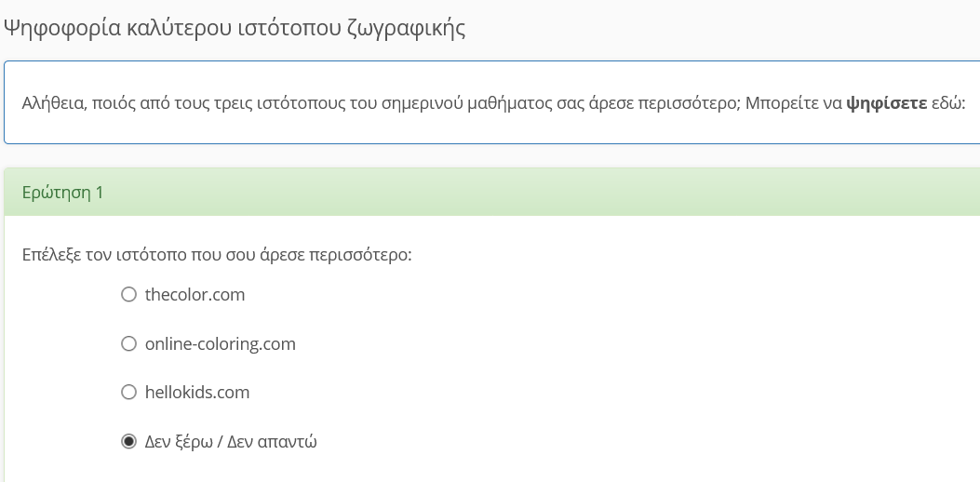Click the hellokids.com answer label text
The image size is (980, 482).
coord(197,393)
